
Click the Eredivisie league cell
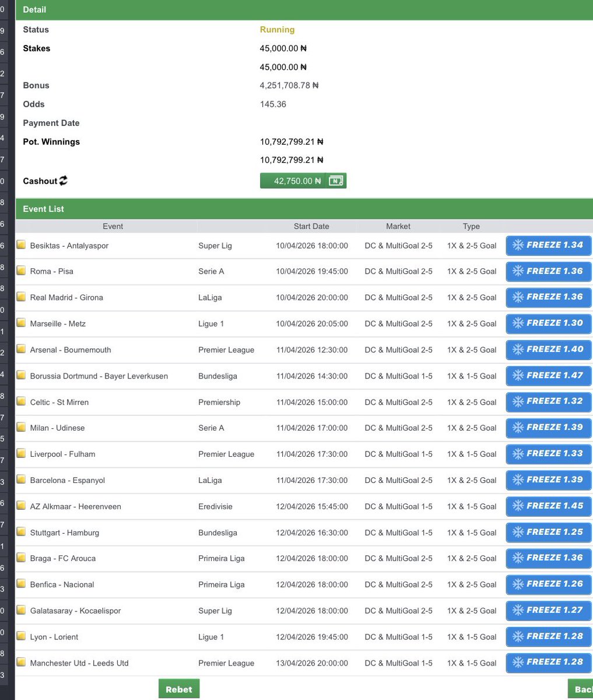click(x=215, y=506)
